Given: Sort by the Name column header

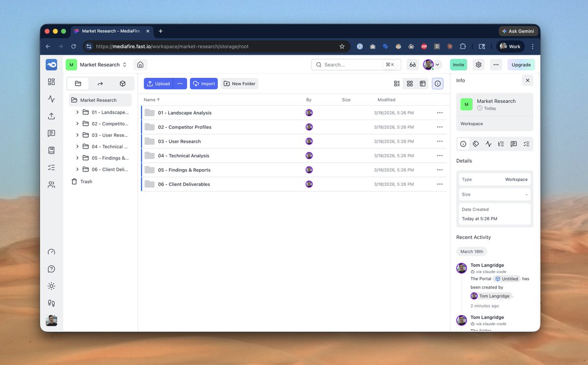Looking at the screenshot, I should (x=152, y=100).
